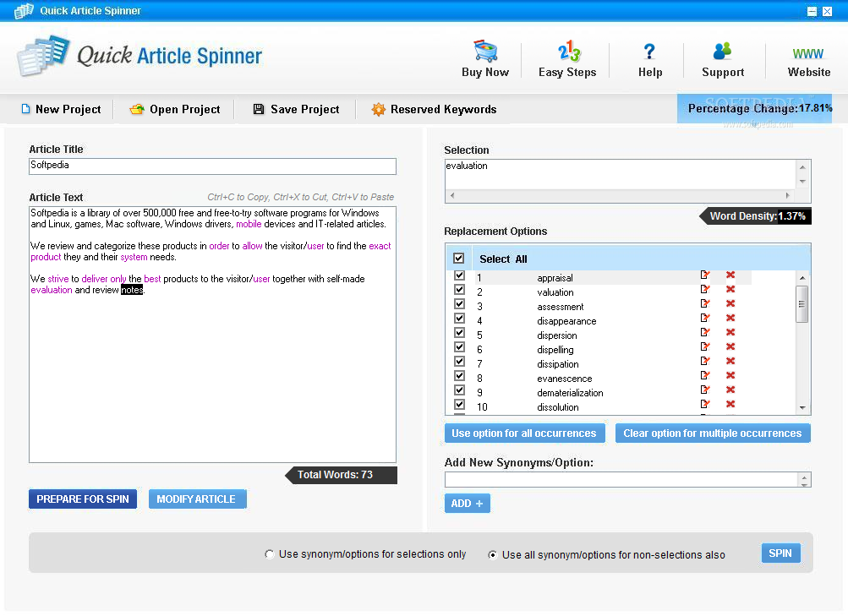Click highlighted word 'evaluation' in article
This screenshot has height=616, width=848.
(x=52, y=290)
